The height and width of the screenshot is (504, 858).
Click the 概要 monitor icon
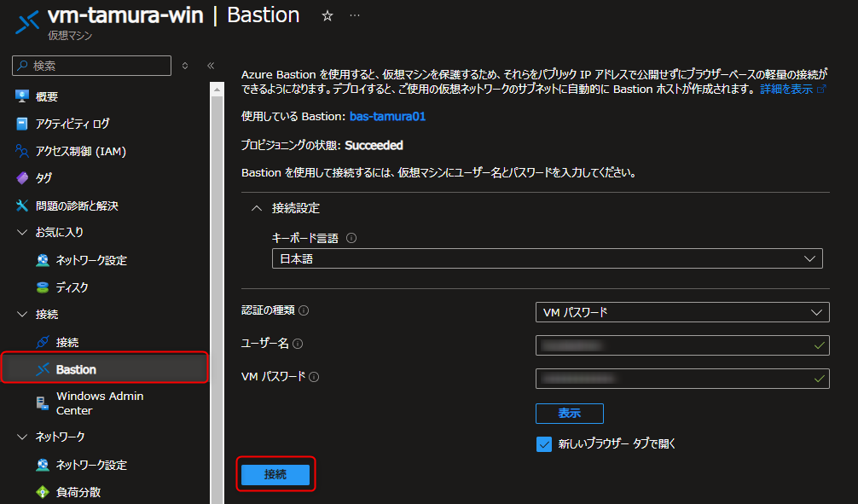point(22,96)
